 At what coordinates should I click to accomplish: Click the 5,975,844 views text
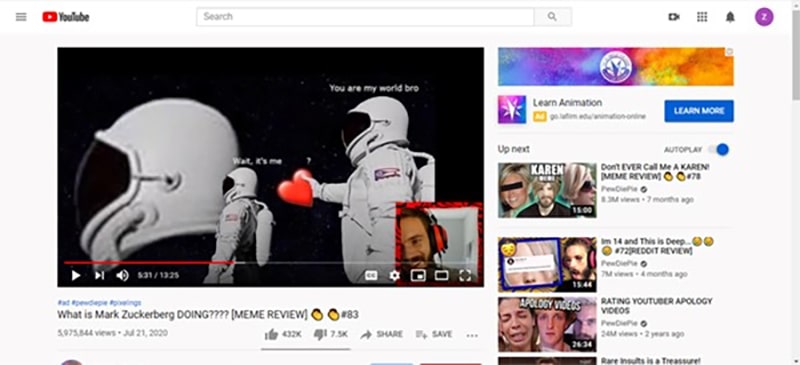coord(87,333)
